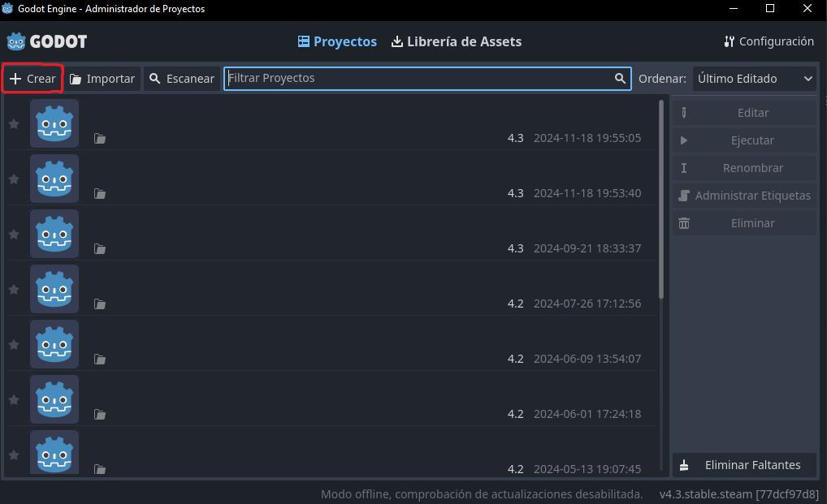The width and height of the screenshot is (827, 504).
Task: Select project thumbnail dated 2024-11-18 19:55:05
Action: click(x=54, y=123)
